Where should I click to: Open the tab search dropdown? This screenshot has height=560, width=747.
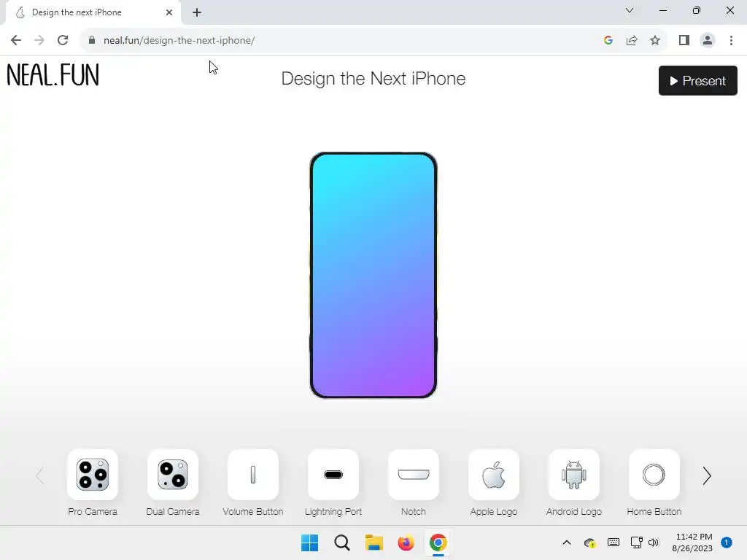pyautogui.click(x=630, y=10)
